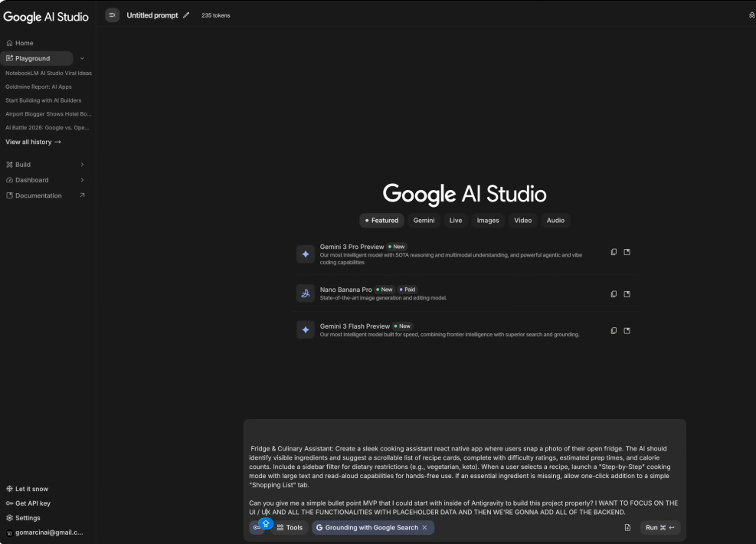Collapse the sidebar with the toggle icon

[x=112, y=15]
